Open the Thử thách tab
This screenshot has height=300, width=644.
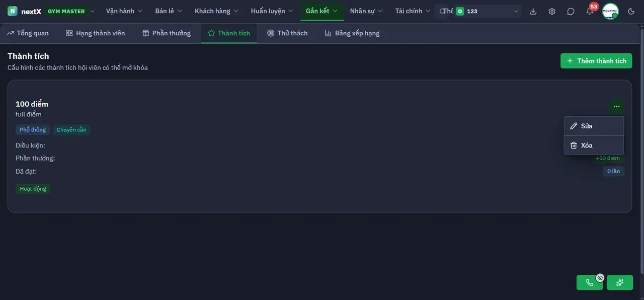287,33
